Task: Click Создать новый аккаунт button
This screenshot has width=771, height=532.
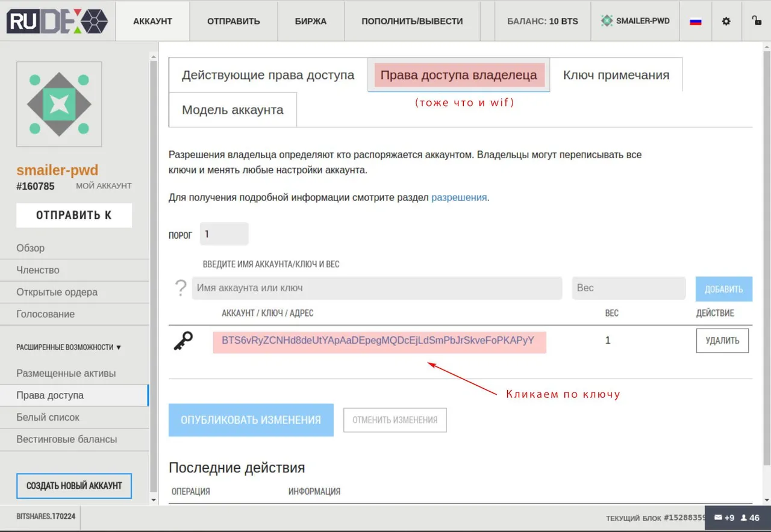Action: (74, 486)
